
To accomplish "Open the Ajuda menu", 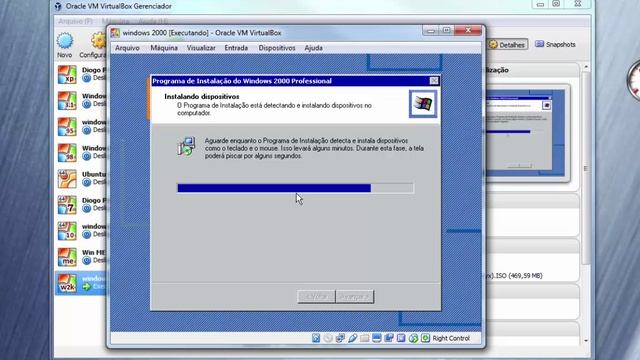I will click(313, 48).
